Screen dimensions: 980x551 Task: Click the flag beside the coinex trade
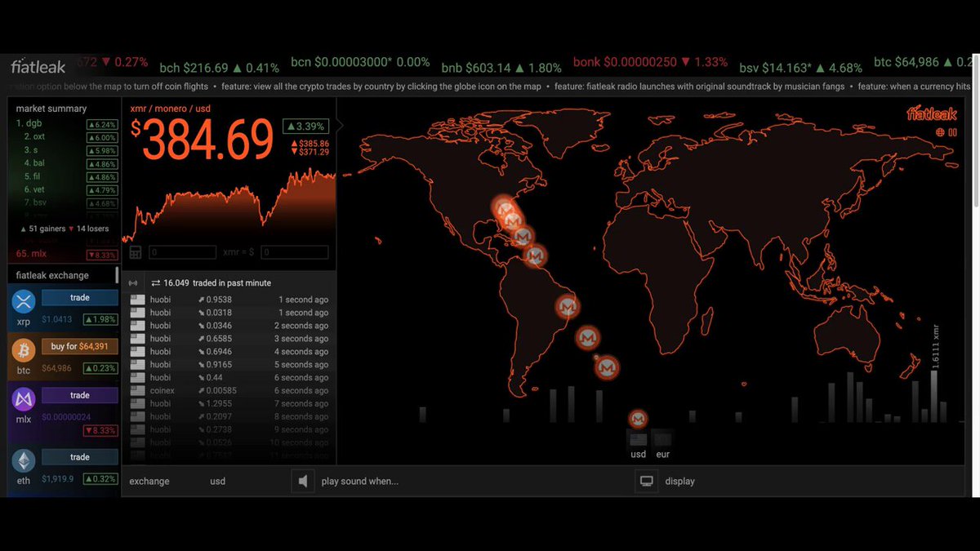coord(137,391)
